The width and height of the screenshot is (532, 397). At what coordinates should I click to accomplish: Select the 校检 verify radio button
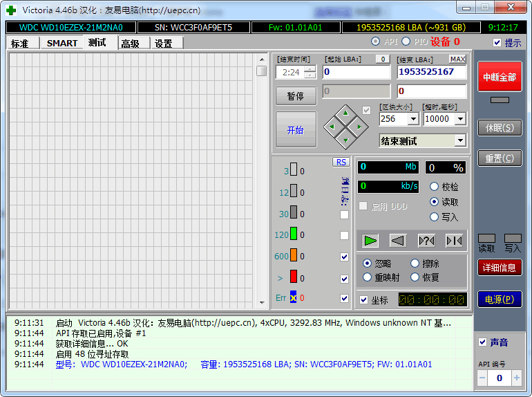coord(434,187)
